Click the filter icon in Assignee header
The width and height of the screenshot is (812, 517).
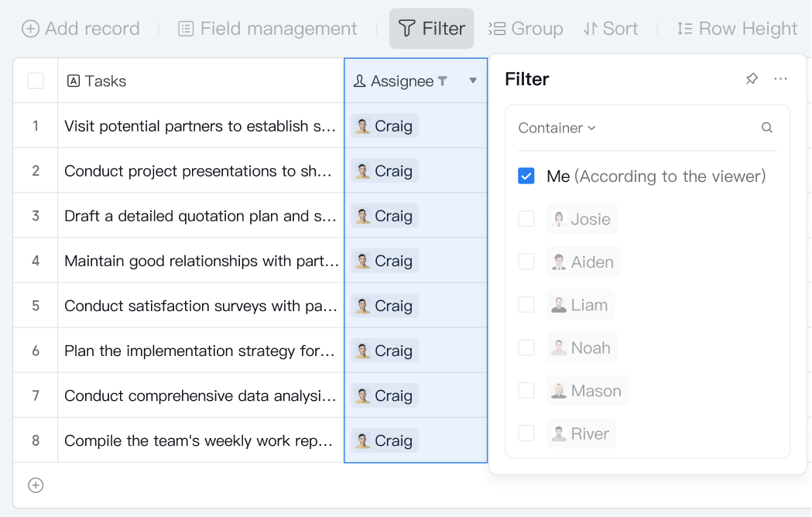coord(443,80)
